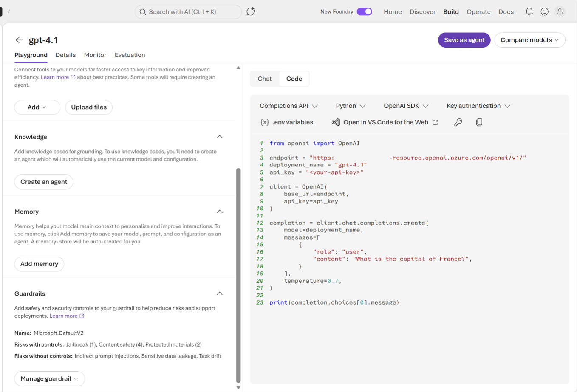Click the .env variables button
Screen dimensions: 577x392
(x=287, y=122)
